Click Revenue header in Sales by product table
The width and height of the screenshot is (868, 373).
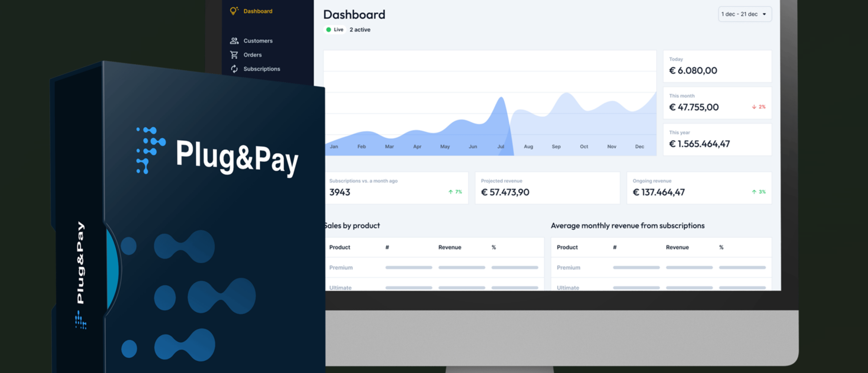point(450,247)
